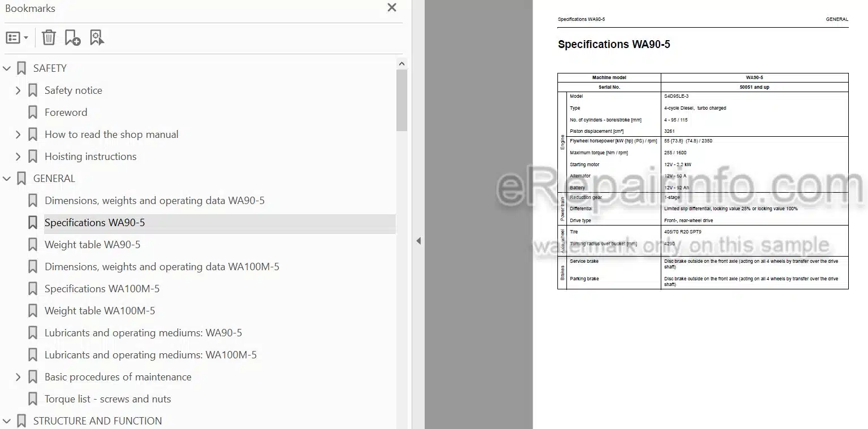The height and width of the screenshot is (429, 868).
Task: Click bookmark icon beside GENERAL
Action: 21,179
